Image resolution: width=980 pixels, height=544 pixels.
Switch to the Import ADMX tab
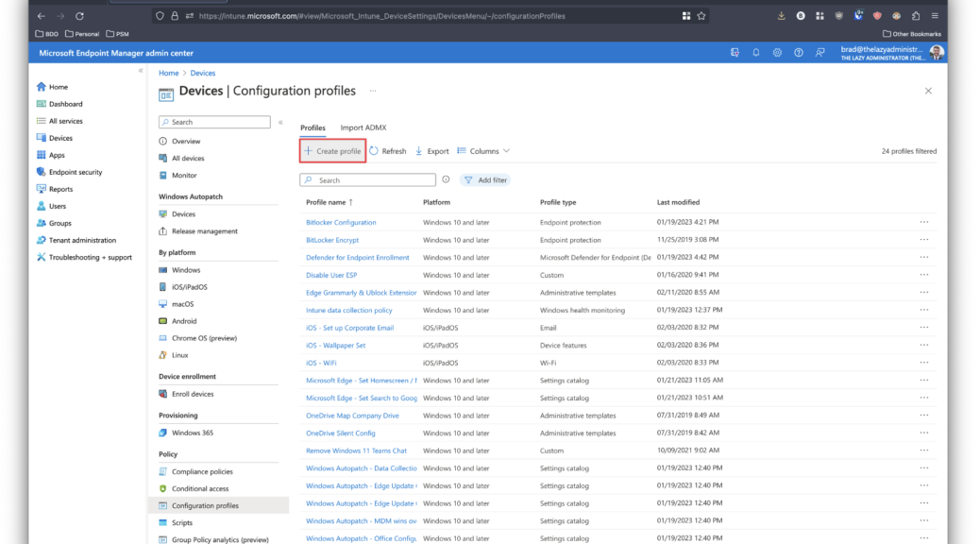pos(363,127)
